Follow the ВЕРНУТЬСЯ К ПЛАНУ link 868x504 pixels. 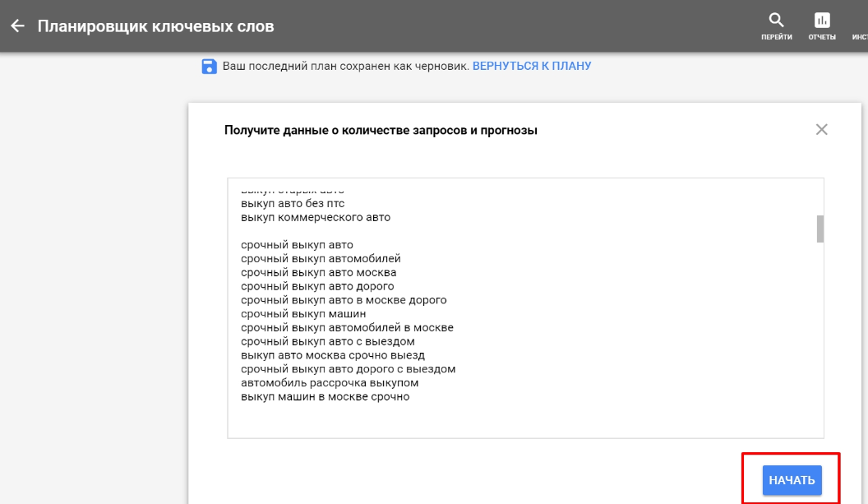click(532, 66)
